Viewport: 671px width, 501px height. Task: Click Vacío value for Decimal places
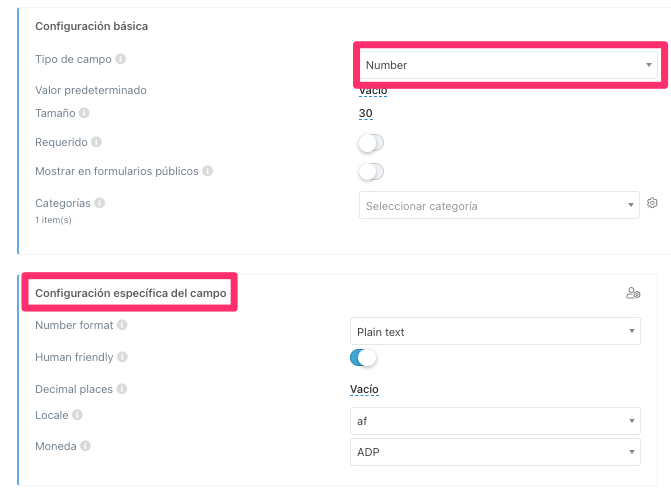click(x=364, y=389)
